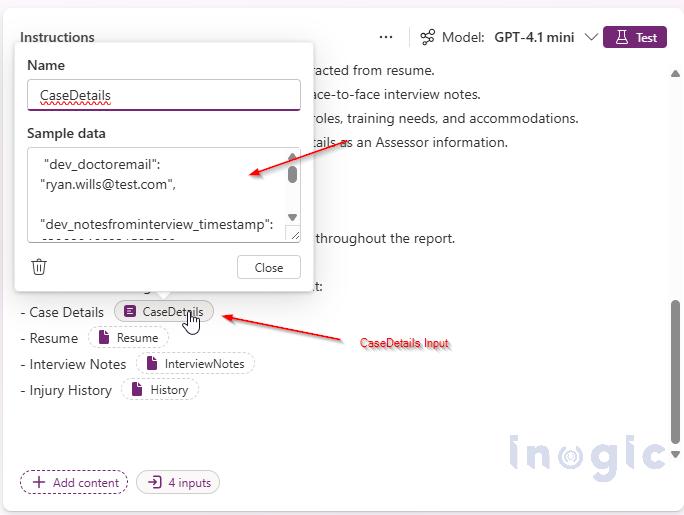
Task: Select the CaseDetails input chip
Action: (x=164, y=312)
